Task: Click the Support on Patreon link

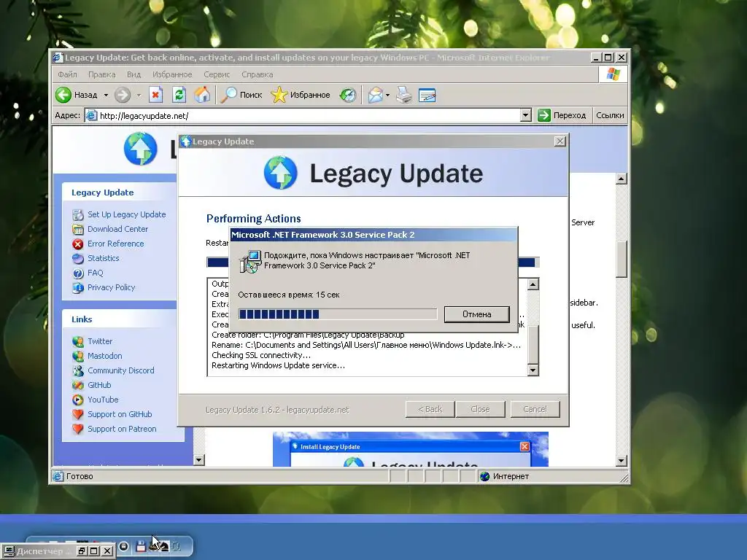Action: [122, 429]
